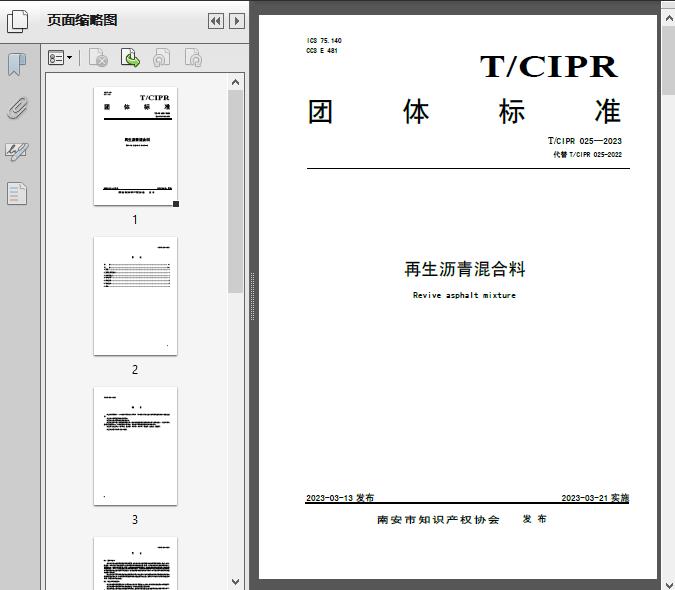Screen dimensions: 675x590
Task: Click the thumbnail panel scrollbar thumb
Action: pyautogui.click(x=235, y=192)
